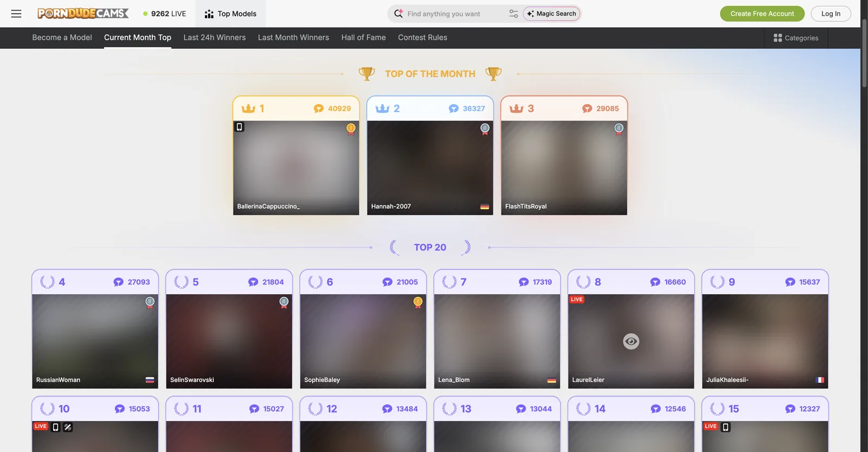
Task: Switch to Last 24h Winners tab
Action: pyautogui.click(x=214, y=37)
